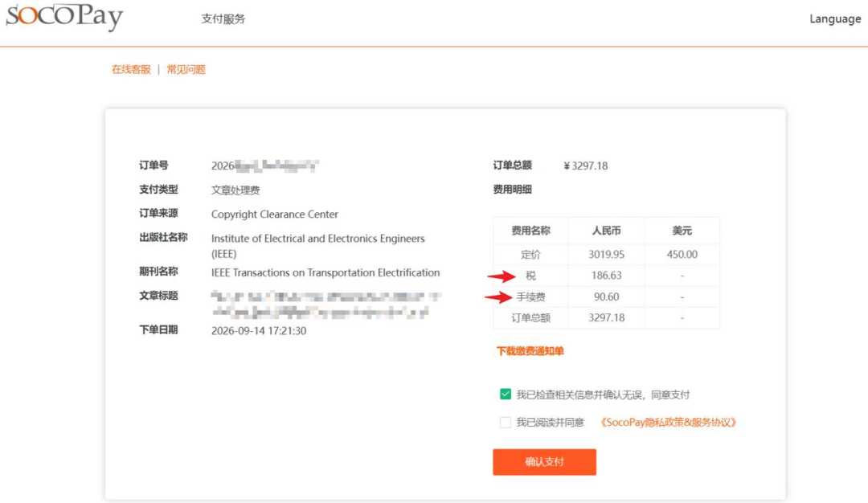
Task: Select order total ¥ 3297.18 text
Action: [586, 166]
